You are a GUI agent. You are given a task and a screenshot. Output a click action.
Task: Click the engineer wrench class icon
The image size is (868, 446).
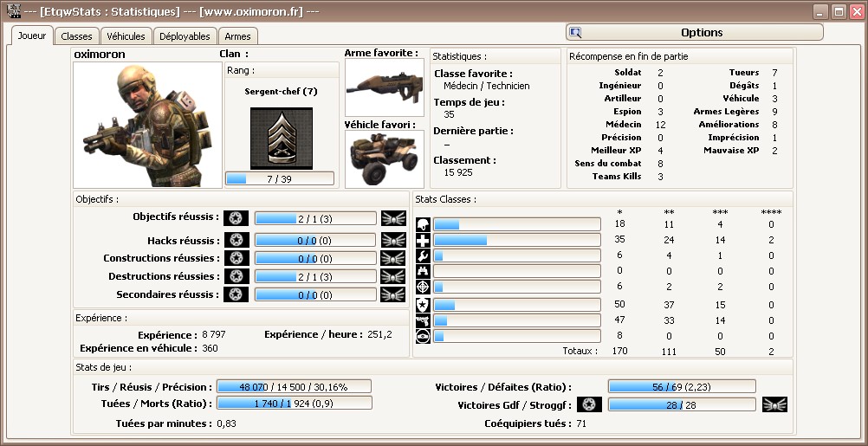423,255
